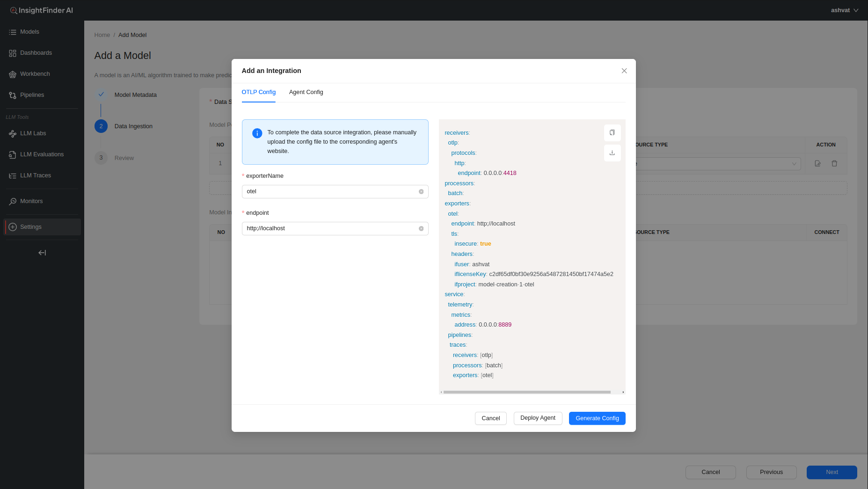Cancel the integration dialog
Screen dimensions: 868x489
[x=490, y=418]
